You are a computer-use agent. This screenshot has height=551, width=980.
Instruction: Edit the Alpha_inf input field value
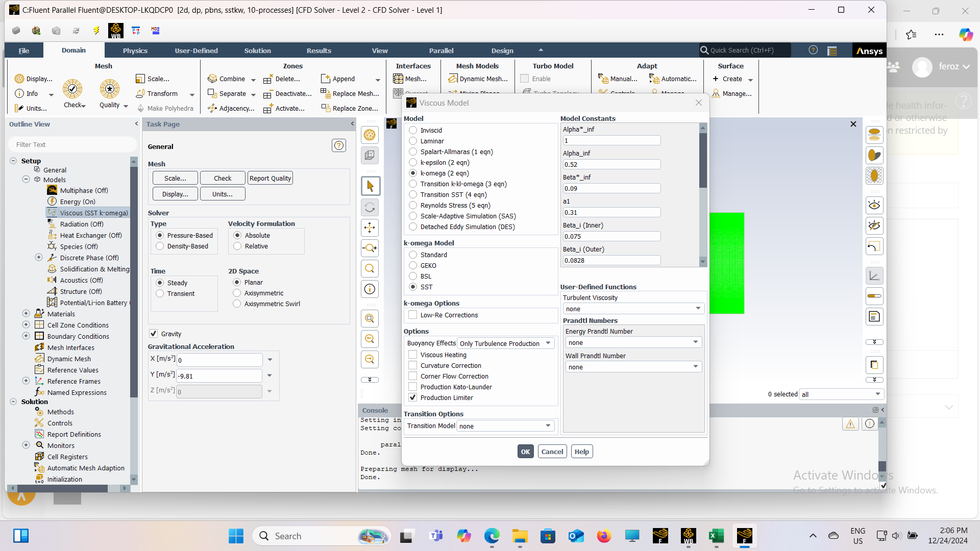610,164
